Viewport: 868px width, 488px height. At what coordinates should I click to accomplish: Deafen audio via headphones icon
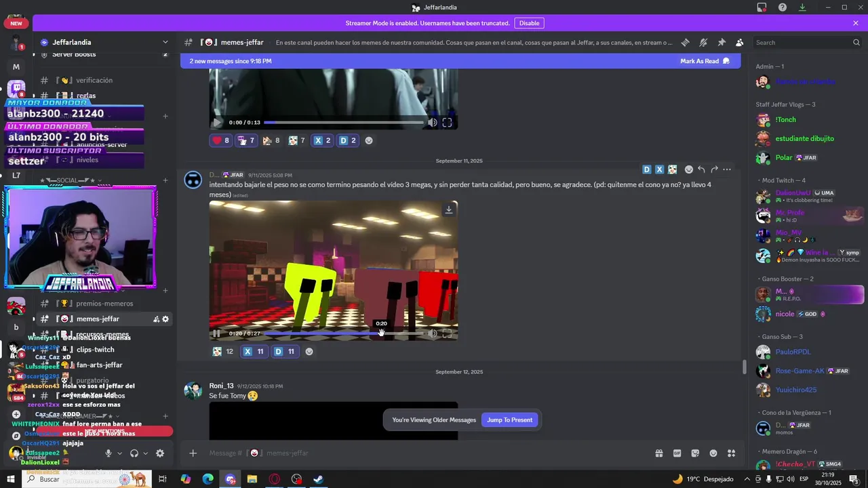click(x=134, y=453)
